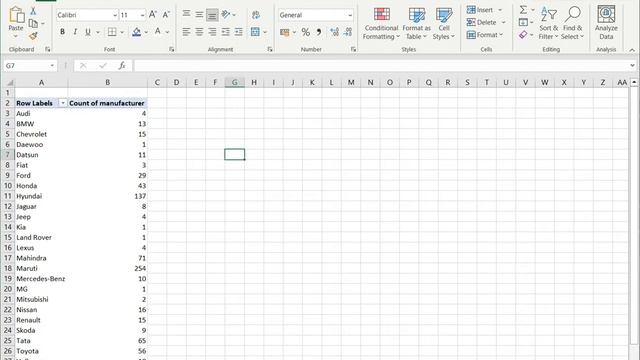The width and height of the screenshot is (640, 360).
Task: Expand the Paste options arrow
Action: pyautogui.click(x=16, y=36)
